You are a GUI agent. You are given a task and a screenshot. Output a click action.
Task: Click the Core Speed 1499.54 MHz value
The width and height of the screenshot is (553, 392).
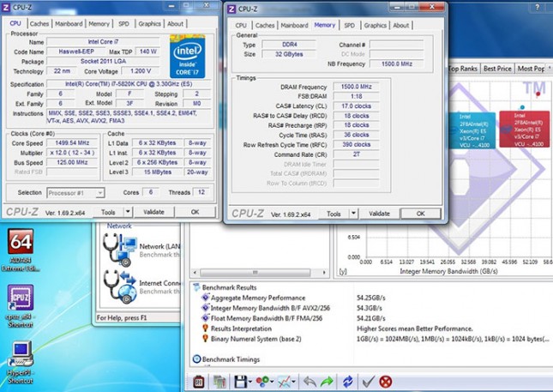[72, 142]
